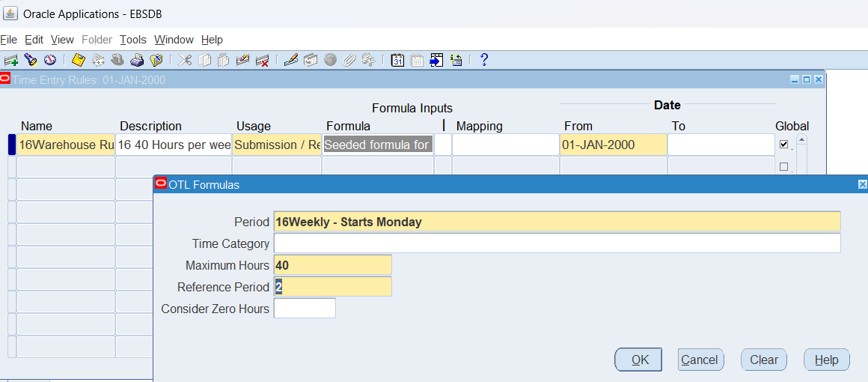Screen dimensions: 868x382
Task: Click the Find flashlight icon
Action: [31, 61]
